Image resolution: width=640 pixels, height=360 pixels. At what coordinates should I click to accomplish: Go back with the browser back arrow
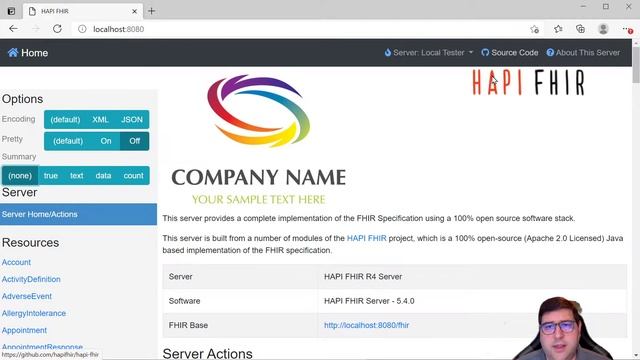tap(13, 29)
